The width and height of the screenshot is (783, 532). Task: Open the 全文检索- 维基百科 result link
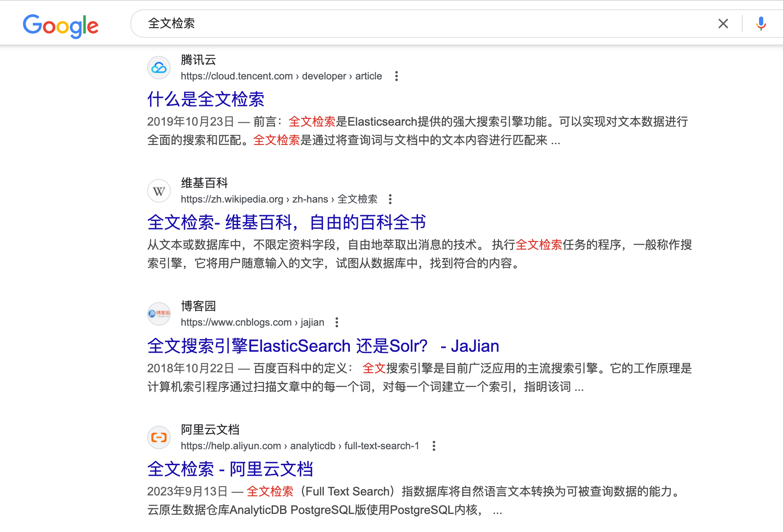pos(286,223)
